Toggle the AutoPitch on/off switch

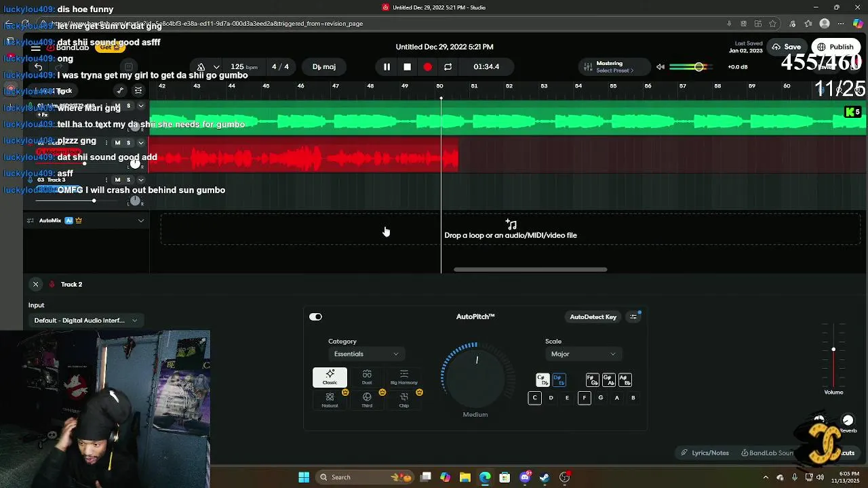315,317
